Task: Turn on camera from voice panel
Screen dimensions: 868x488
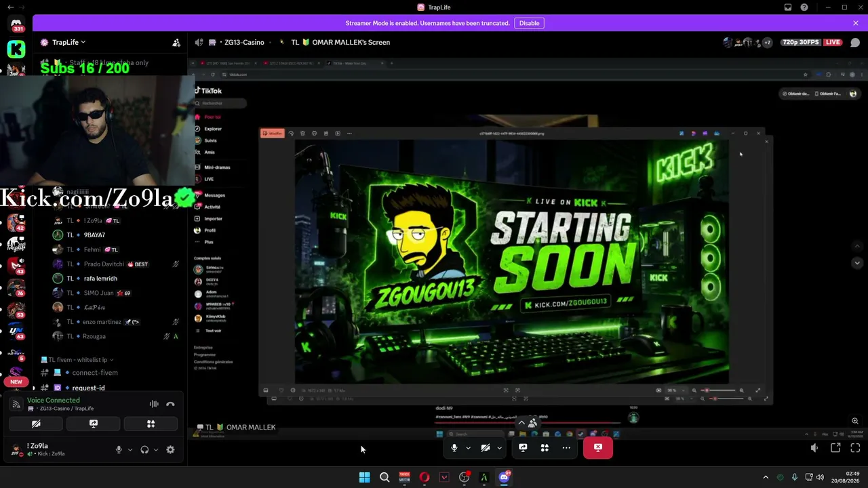Action: coord(36,424)
